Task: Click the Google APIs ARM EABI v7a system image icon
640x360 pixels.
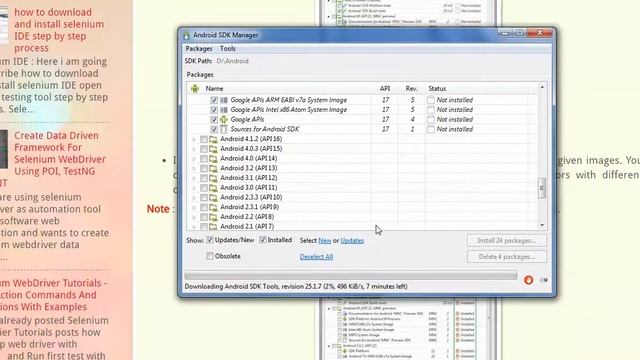Action: click(x=224, y=100)
